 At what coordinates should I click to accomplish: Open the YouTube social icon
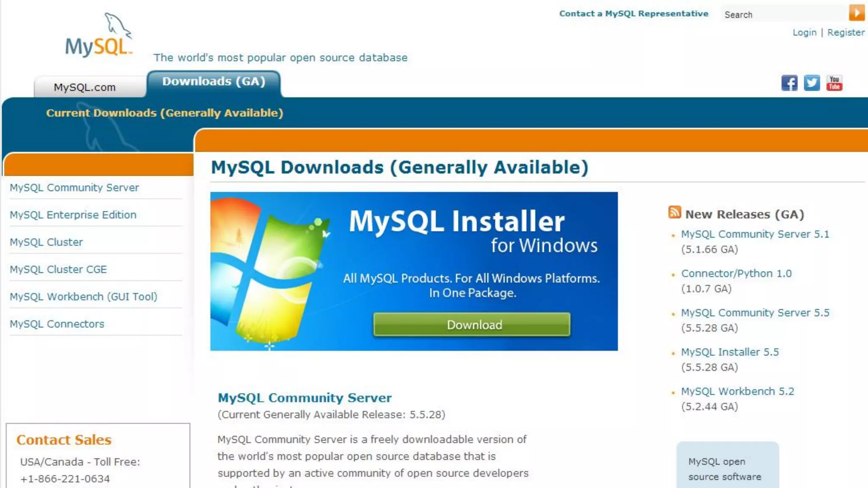[834, 83]
